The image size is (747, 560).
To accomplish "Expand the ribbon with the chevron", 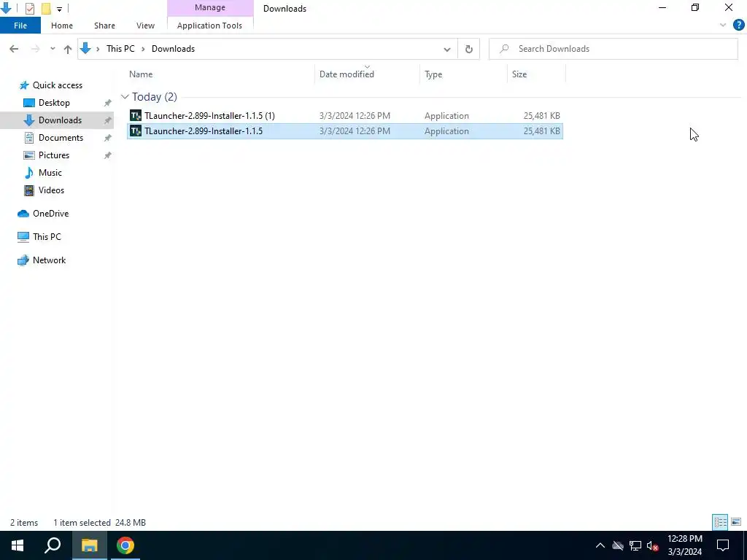I will click(x=723, y=26).
